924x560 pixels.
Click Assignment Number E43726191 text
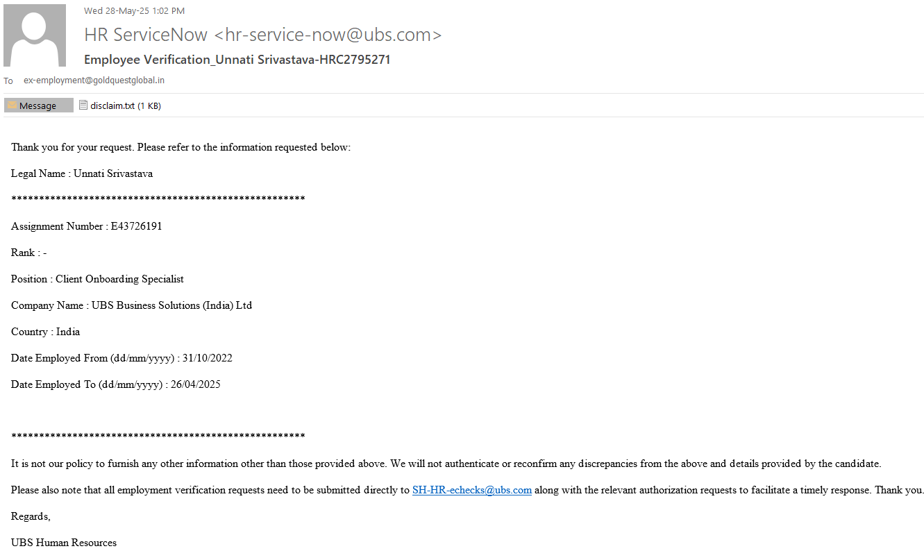click(87, 226)
